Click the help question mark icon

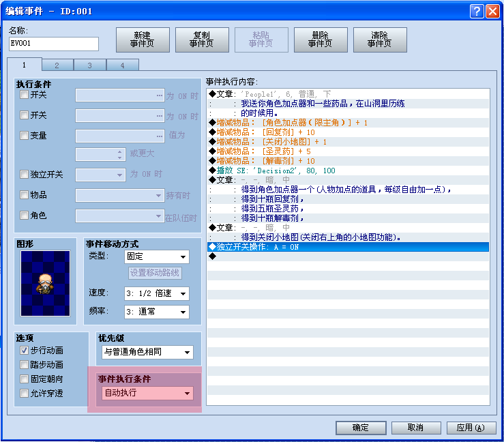[477, 11]
